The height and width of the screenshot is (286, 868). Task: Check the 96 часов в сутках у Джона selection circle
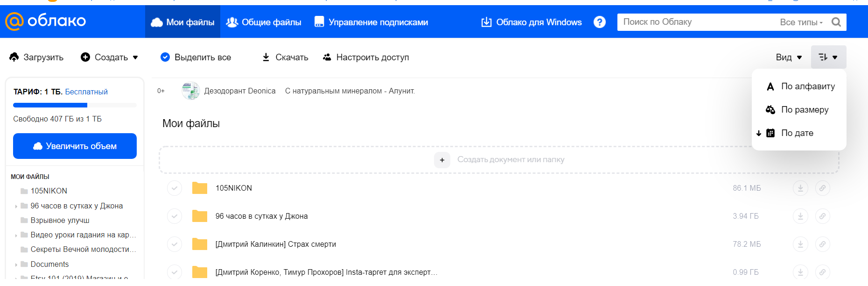(174, 216)
